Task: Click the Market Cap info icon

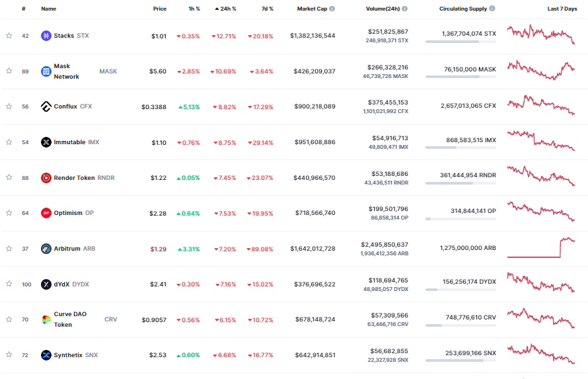Action: 332,9
